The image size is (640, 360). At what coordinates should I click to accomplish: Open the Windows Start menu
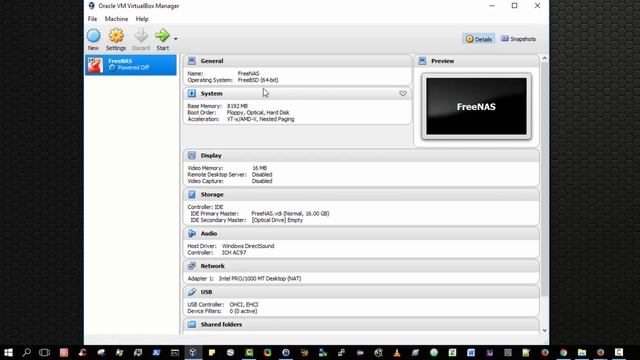pyautogui.click(x=8, y=352)
